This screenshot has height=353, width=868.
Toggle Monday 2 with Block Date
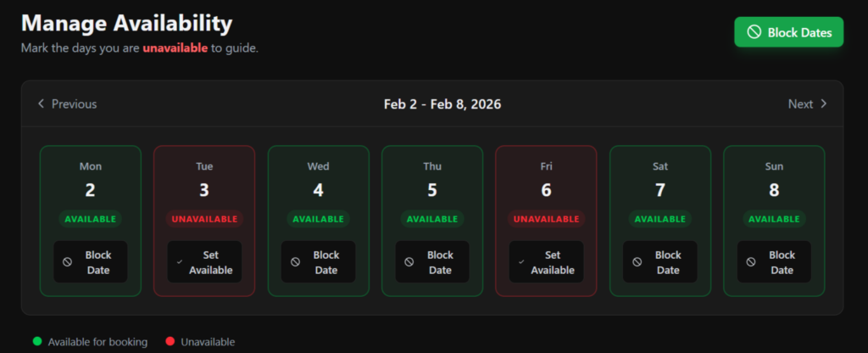[x=91, y=262]
